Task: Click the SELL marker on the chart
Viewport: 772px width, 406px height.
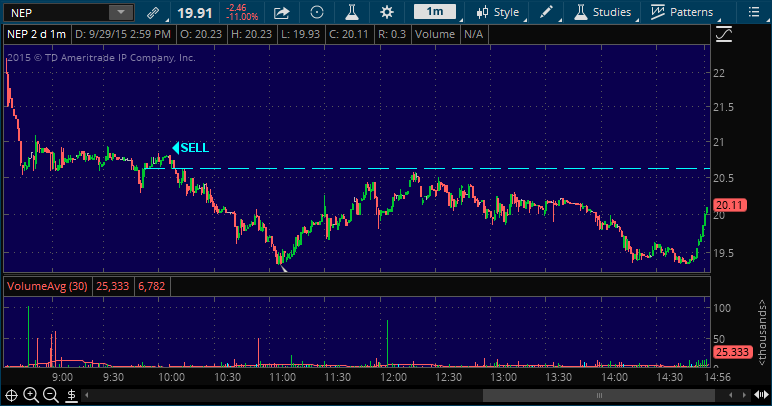Action: [x=191, y=147]
